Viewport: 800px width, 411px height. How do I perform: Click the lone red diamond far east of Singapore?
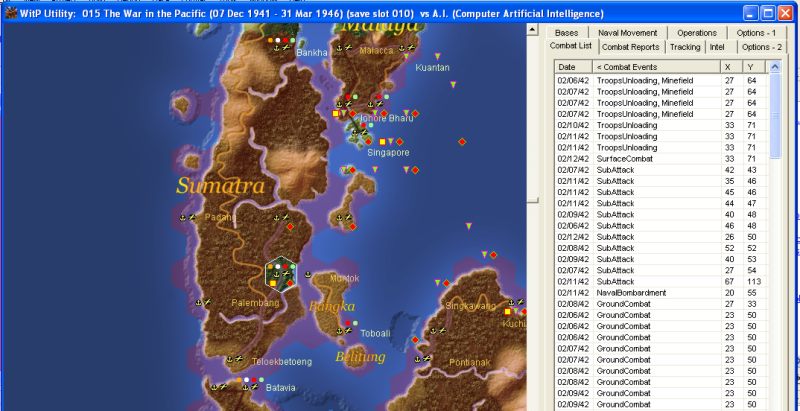pos(462,141)
